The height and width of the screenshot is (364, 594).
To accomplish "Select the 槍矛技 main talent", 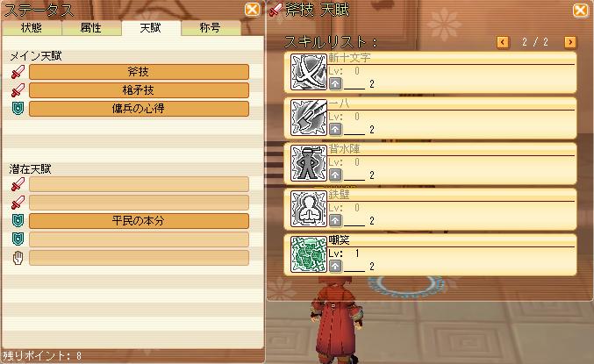I will click(x=139, y=90).
